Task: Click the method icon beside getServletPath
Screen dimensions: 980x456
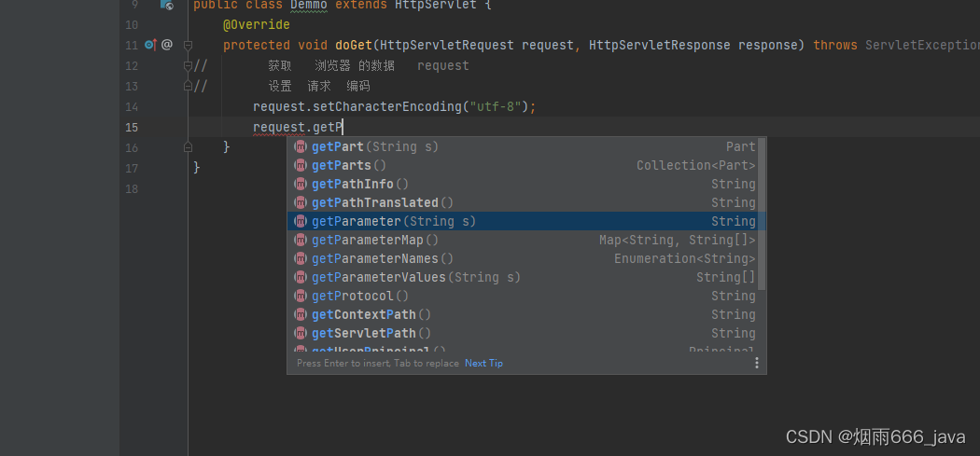Action: click(x=301, y=333)
